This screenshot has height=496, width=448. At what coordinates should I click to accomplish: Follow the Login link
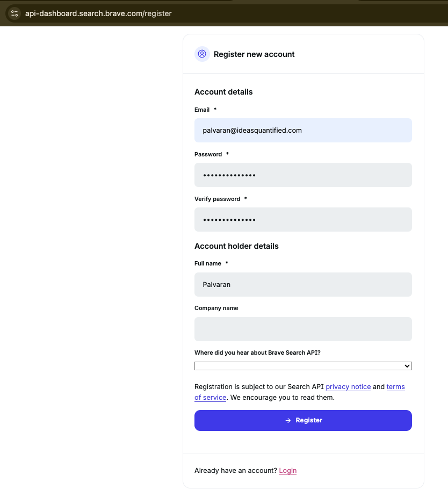point(288,471)
